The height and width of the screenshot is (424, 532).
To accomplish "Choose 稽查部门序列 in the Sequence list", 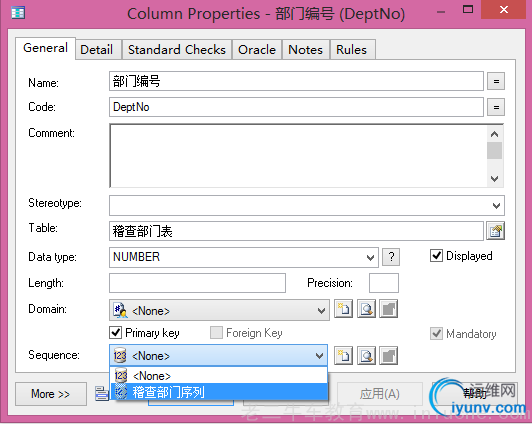I will pyautogui.click(x=219, y=392).
